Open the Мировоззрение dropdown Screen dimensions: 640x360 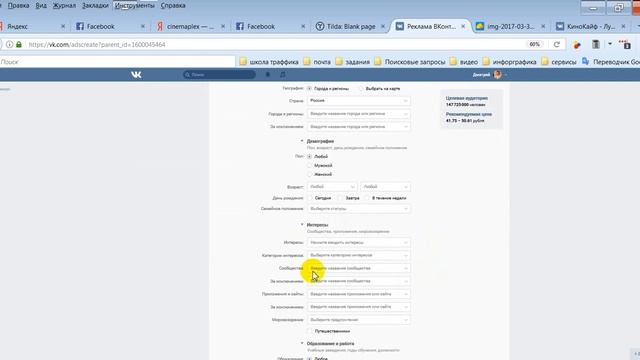(359, 320)
